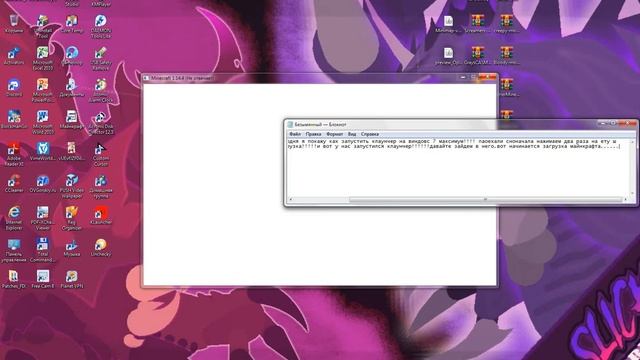Image resolution: width=640 pixels, height=360 pixels.
Task: Open the Вид menu in Notepad
Action: tap(352, 134)
